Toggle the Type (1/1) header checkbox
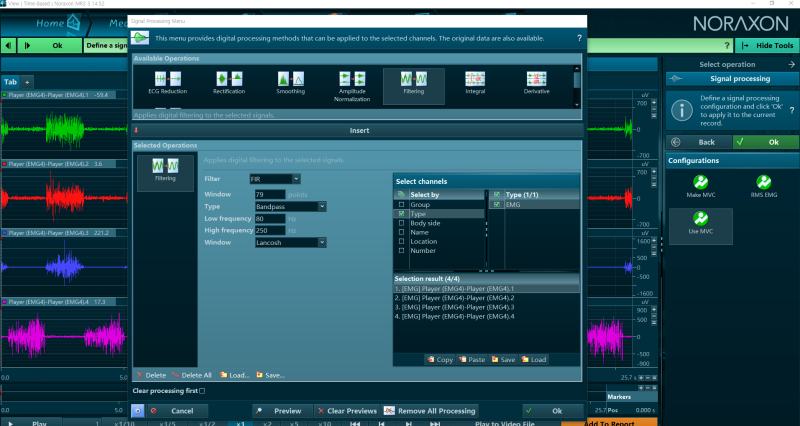The image size is (800, 426). [496, 194]
